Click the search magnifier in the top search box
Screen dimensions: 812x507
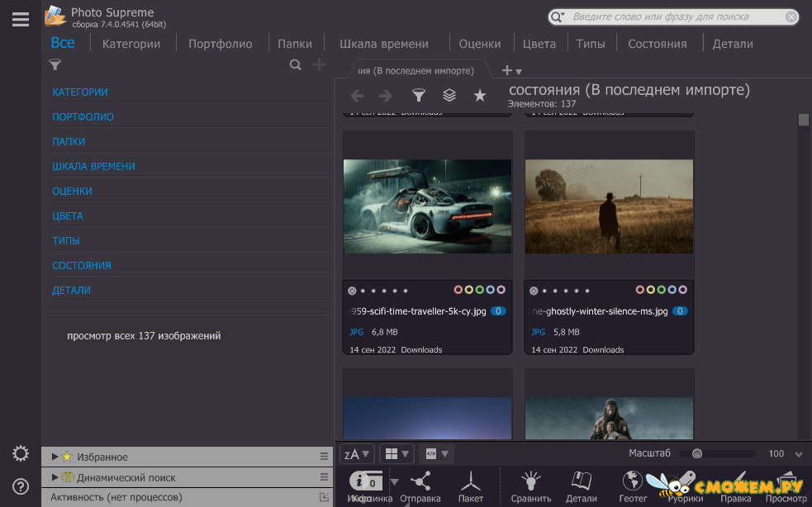(x=556, y=17)
